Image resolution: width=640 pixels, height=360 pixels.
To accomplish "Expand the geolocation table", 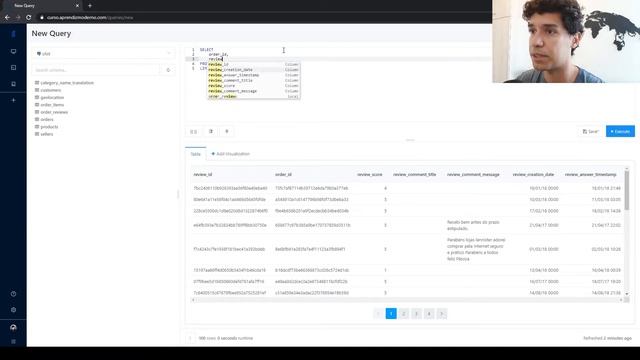I will pos(52,98).
